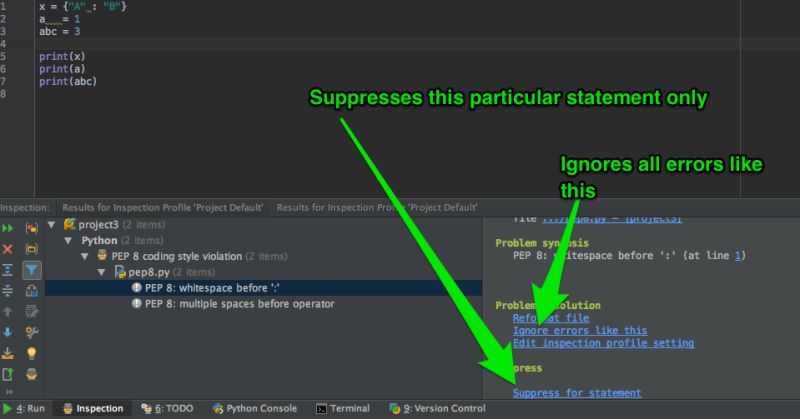This screenshot has width=800, height=419.
Task: Switch to first 'Results for Inspection Profile' tab
Action: tap(162, 208)
